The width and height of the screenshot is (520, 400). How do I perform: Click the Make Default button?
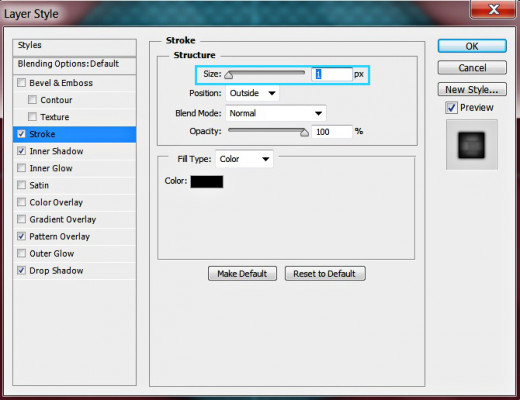242,274
